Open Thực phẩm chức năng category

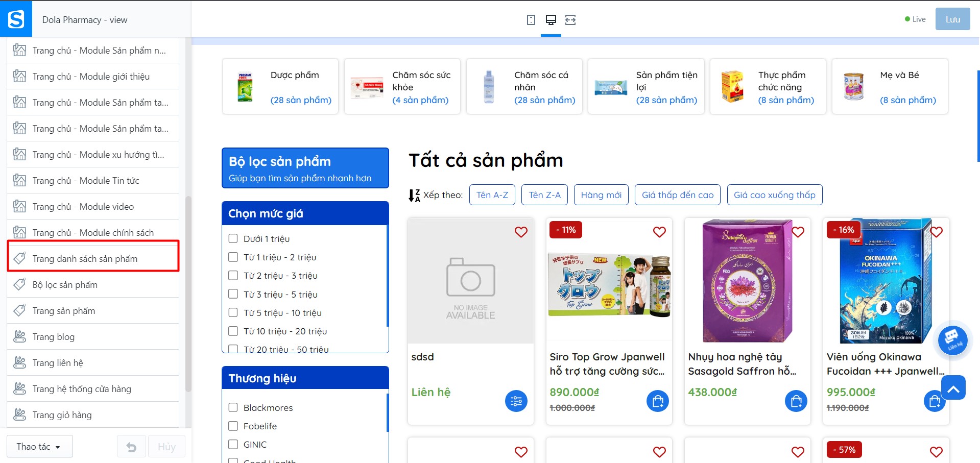point(768,86)
